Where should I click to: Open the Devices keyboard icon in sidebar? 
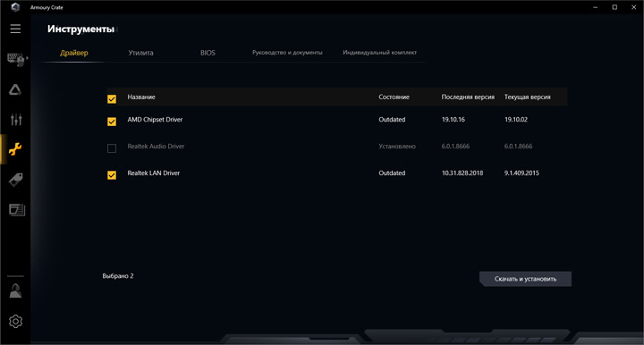click(16, 60)
